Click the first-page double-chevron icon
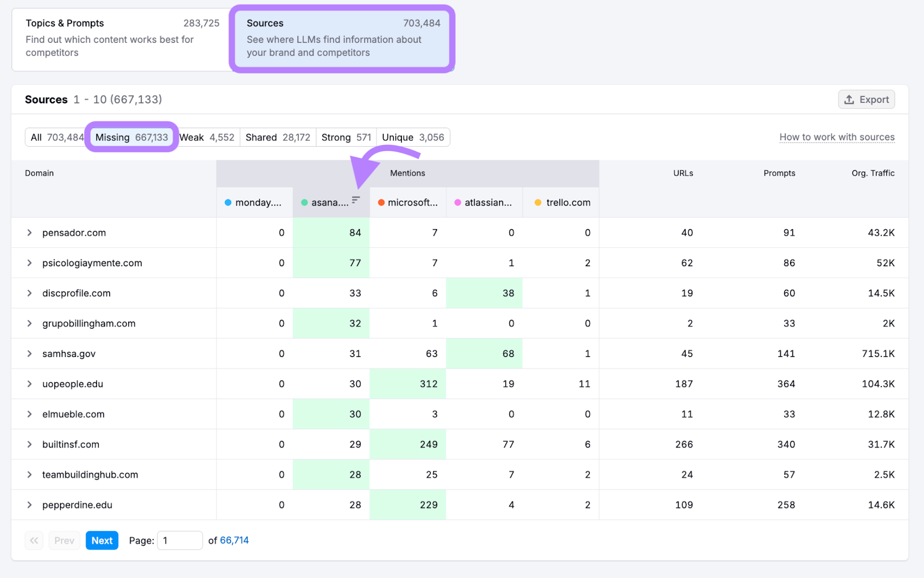Image resolution: width=924 pixels, height=578 pixels. click(x=33, y=540)
